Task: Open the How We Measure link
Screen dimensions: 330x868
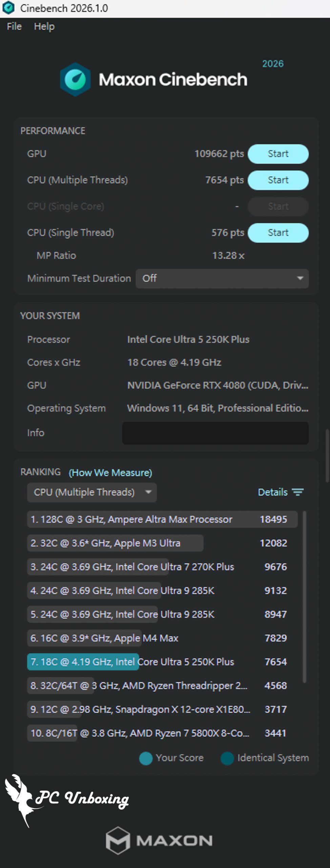Action: (x=110, y=472)
